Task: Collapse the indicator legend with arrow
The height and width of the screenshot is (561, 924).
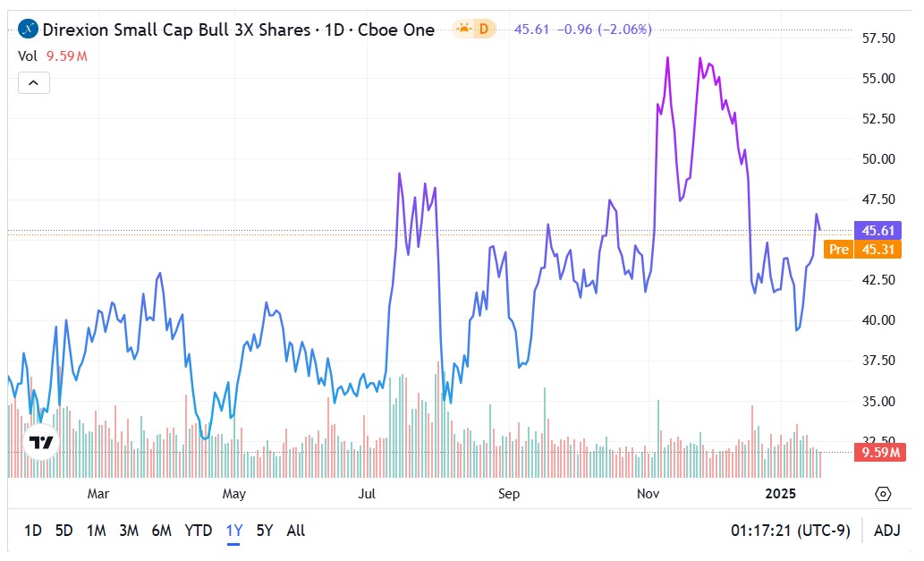Action: (33, 83)
